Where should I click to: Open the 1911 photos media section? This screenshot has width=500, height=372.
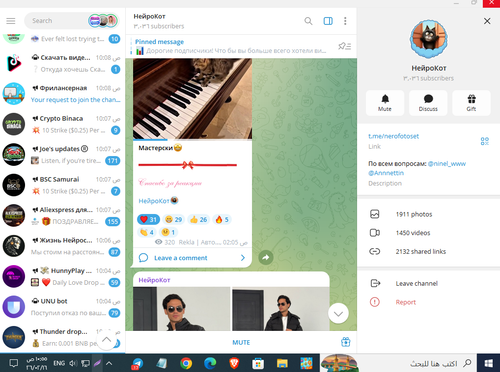[428, 214]
